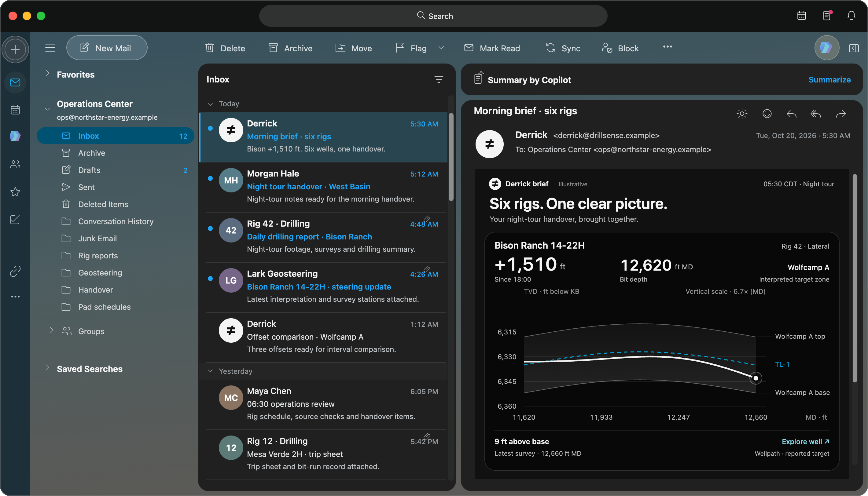Image resolution: width=868 pixels, height=496 pixels.
Task: Toggle the hamburger navigation menu
Action: (50, 48)
